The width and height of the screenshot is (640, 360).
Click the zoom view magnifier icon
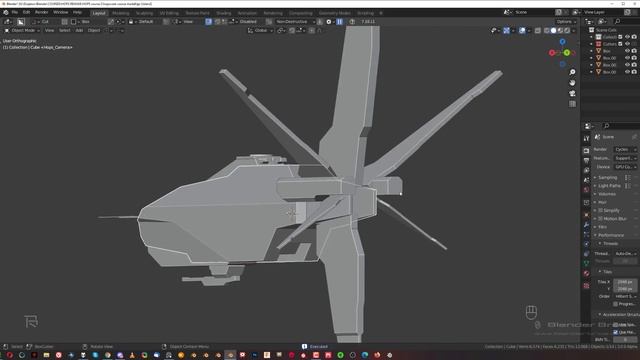[572, 72]
